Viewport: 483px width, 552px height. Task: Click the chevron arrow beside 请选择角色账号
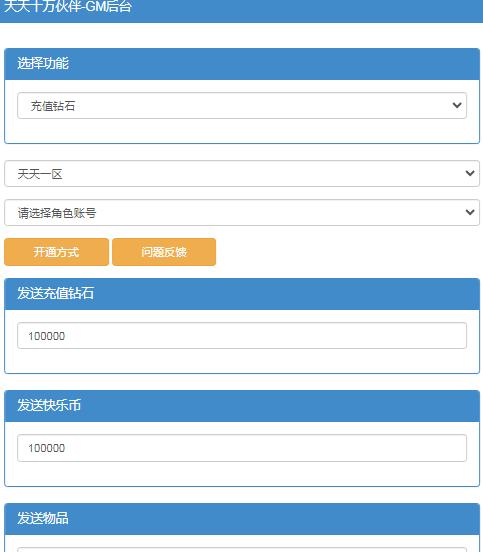pos(470,212)
